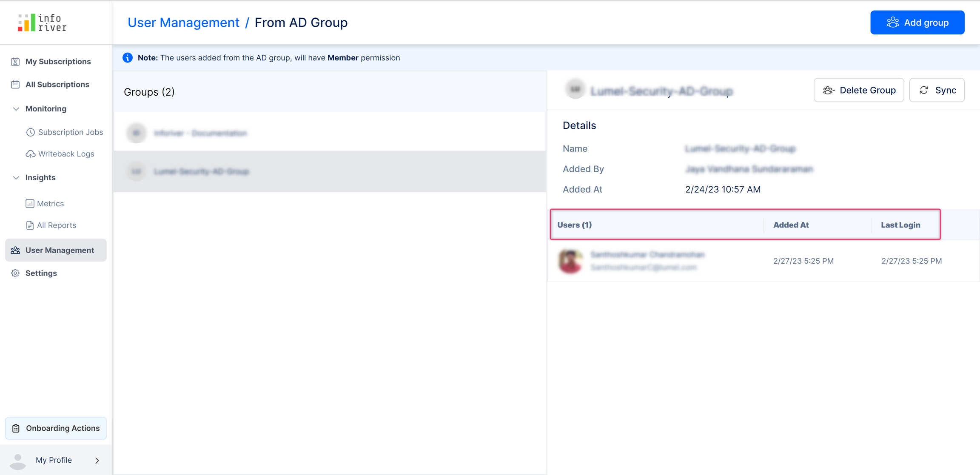Go to User Management breadcrumb link

pyautogui.click(x=183, y=23)
